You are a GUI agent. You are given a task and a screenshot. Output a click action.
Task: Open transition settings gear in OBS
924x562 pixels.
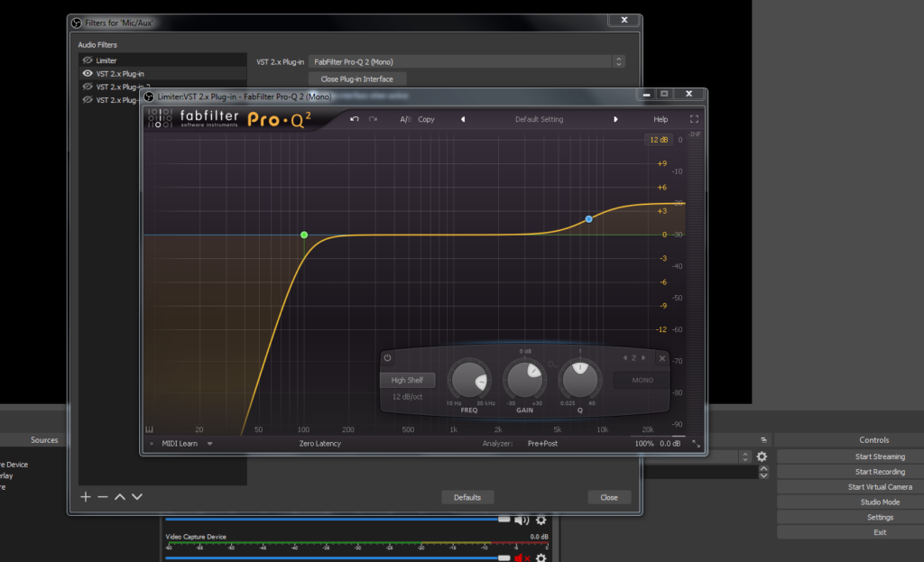[x=762, y=456]
